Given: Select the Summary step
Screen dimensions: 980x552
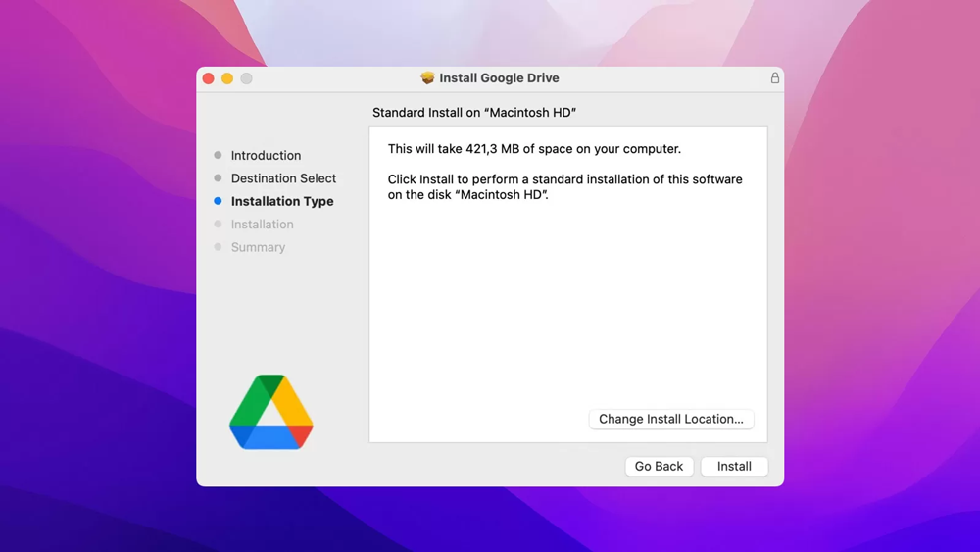Looking at the screenshot, I should pos(258,247).
